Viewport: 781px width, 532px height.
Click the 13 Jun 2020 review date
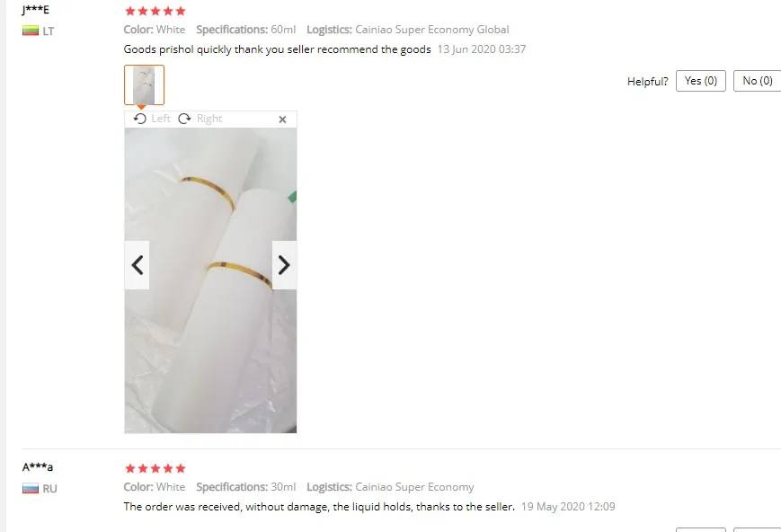[482, 49]
